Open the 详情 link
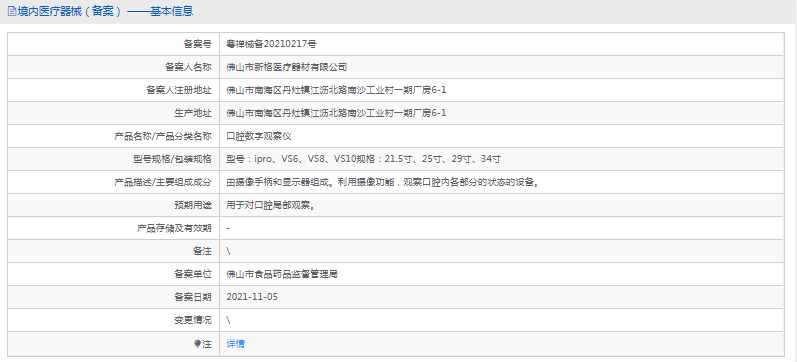Screen dimensions: 797x362 [235, 344]
